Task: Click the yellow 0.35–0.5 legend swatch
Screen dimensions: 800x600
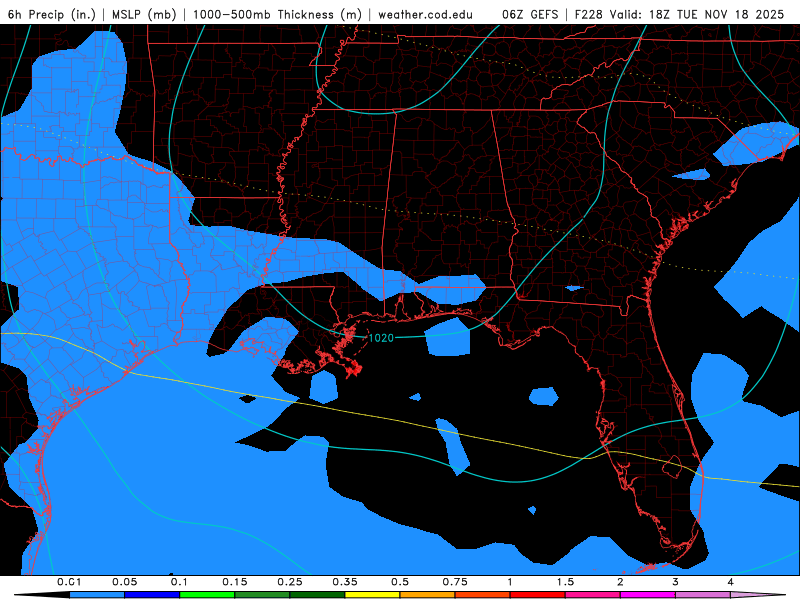Action: [372, 595]
